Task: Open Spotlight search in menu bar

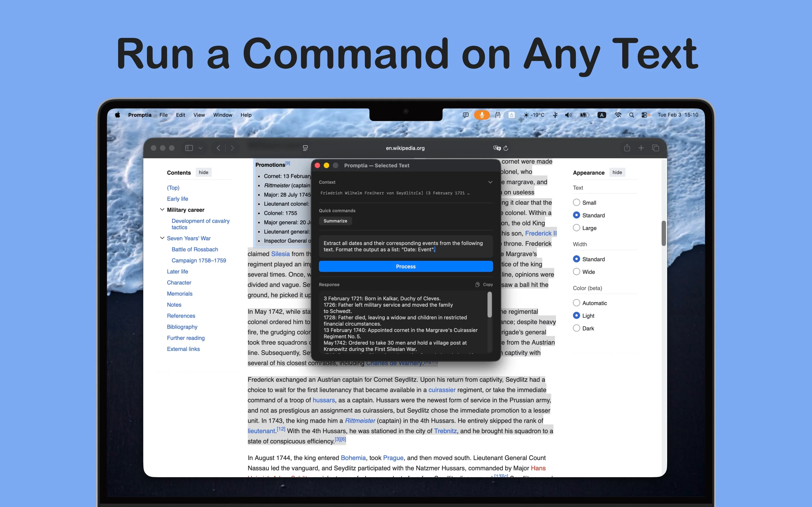Action: (631, 115)
